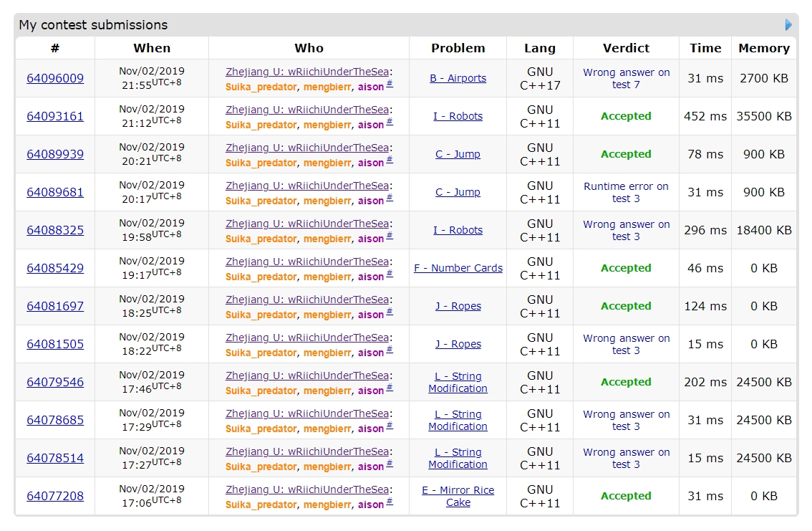Go to the E - Mirror Rice Cake problem
This screenshot has height=531, width=812.
[458, 496]
